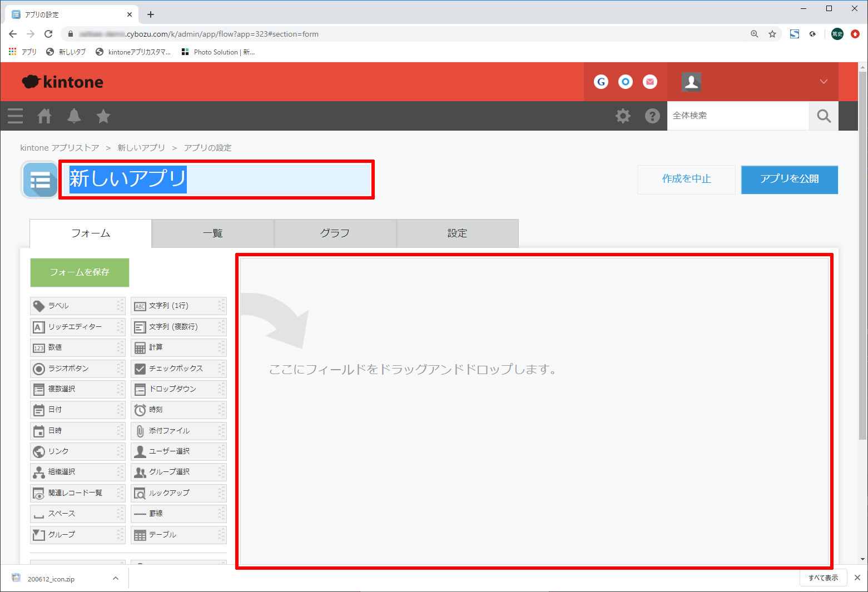This screenshot has width=868, height=592.
Task: Click the Time (時刻) field item
Action: coord(179,410)
